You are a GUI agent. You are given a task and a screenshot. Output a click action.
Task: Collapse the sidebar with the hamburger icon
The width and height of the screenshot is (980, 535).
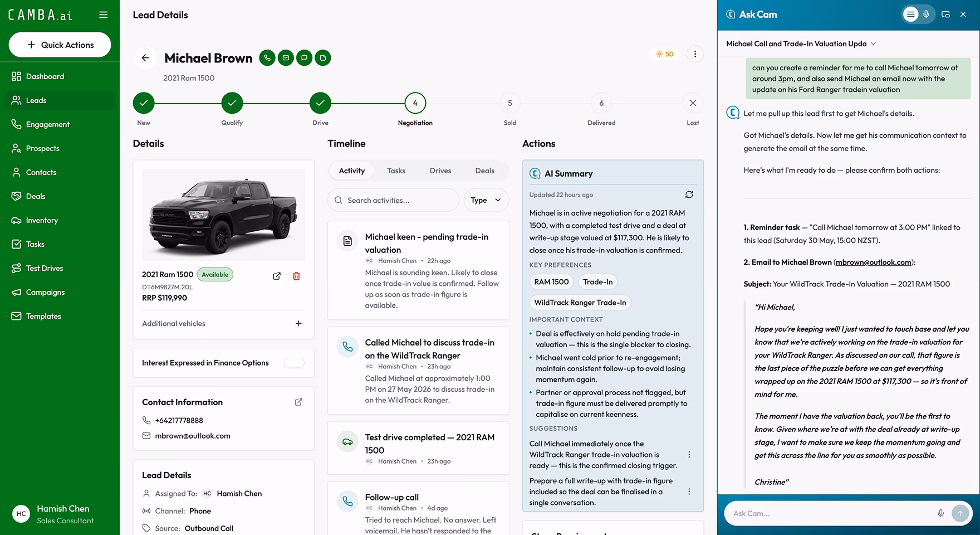tap(104, 15)
